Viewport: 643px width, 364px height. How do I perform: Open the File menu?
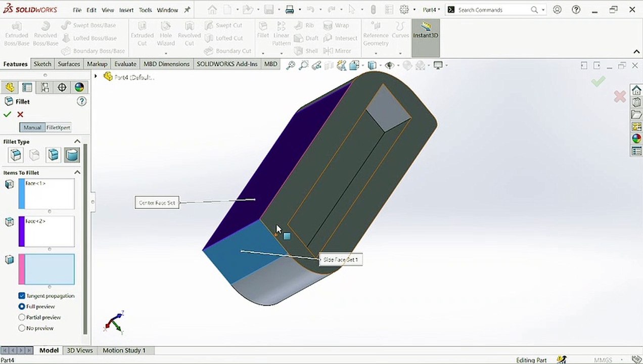(x=77, y=10)
